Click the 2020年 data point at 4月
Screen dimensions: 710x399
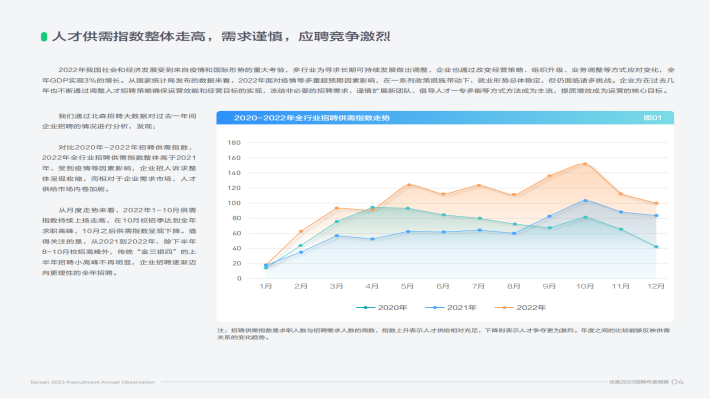tap(373, 208)
